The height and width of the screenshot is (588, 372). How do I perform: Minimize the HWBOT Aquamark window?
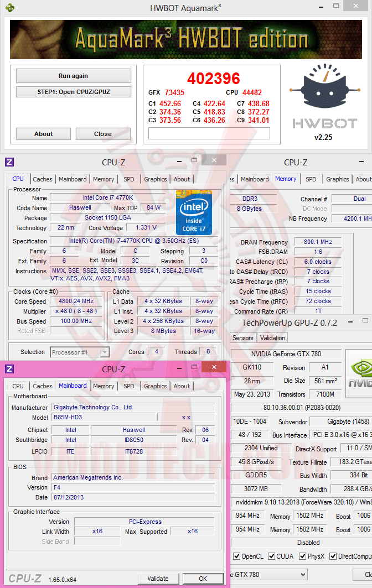pyautogui.click(x=321, y=7)
